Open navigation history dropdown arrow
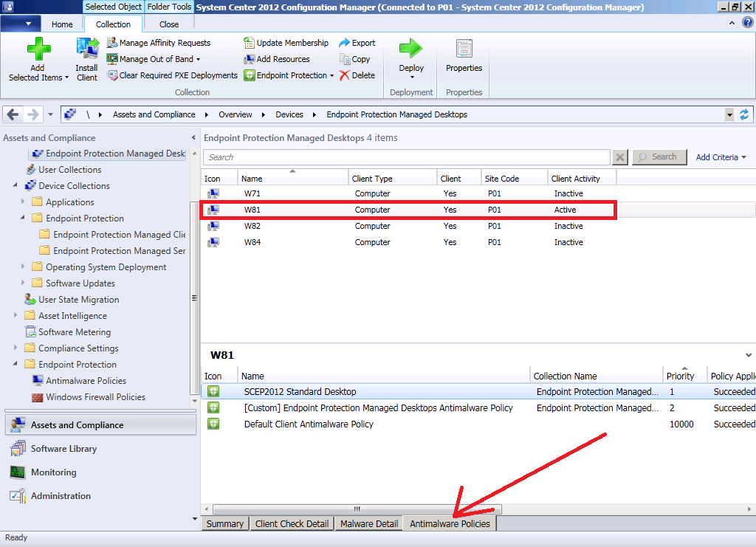 (x=50, y=114)
